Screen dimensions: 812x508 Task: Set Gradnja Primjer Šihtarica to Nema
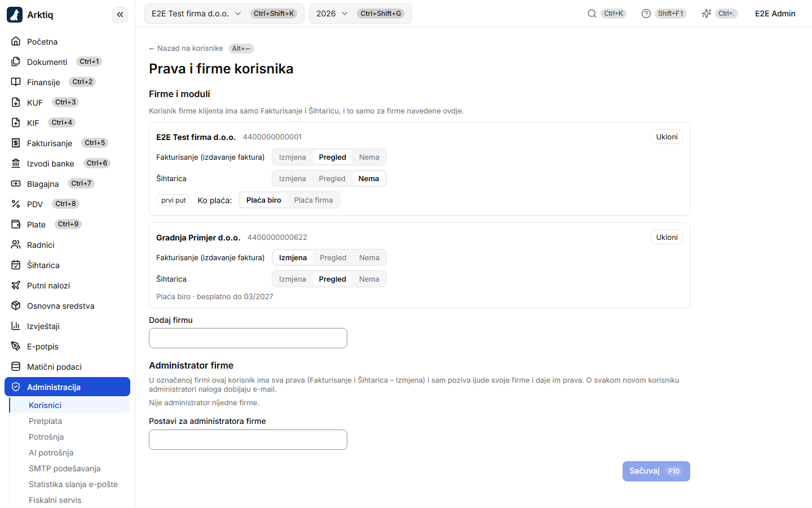(x=369, y=279)
